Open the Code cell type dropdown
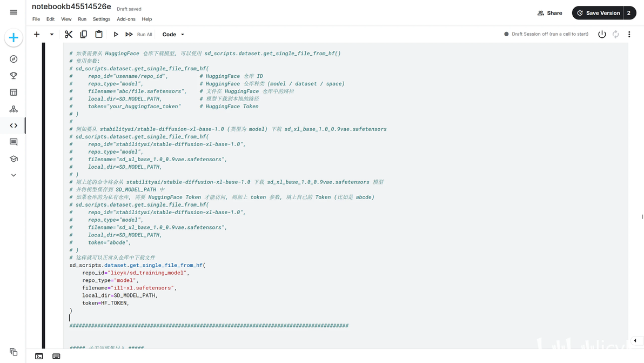The width and height of the screenshot is (644, 363). (173, 34)
